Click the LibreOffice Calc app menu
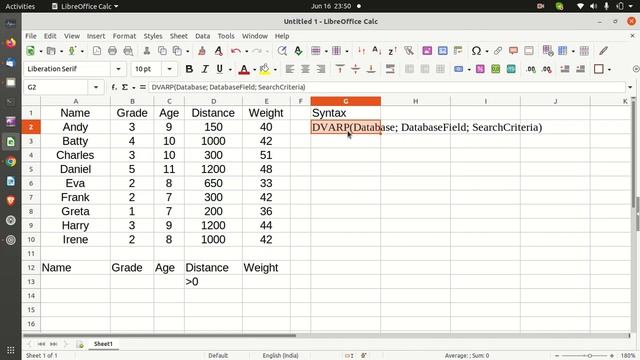This screenshot has width=640, height=360. (85, 6)
